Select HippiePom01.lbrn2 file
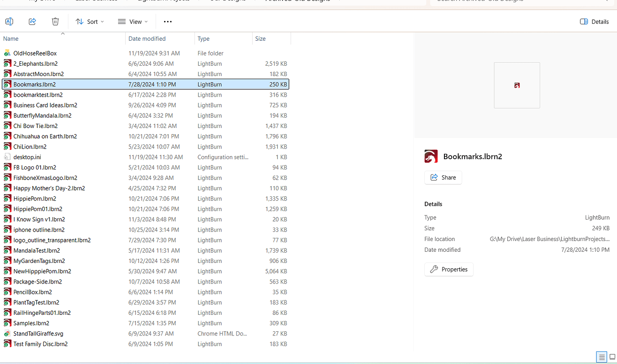The width and height of the screenshot is (617, 364). tap(38, 209)
